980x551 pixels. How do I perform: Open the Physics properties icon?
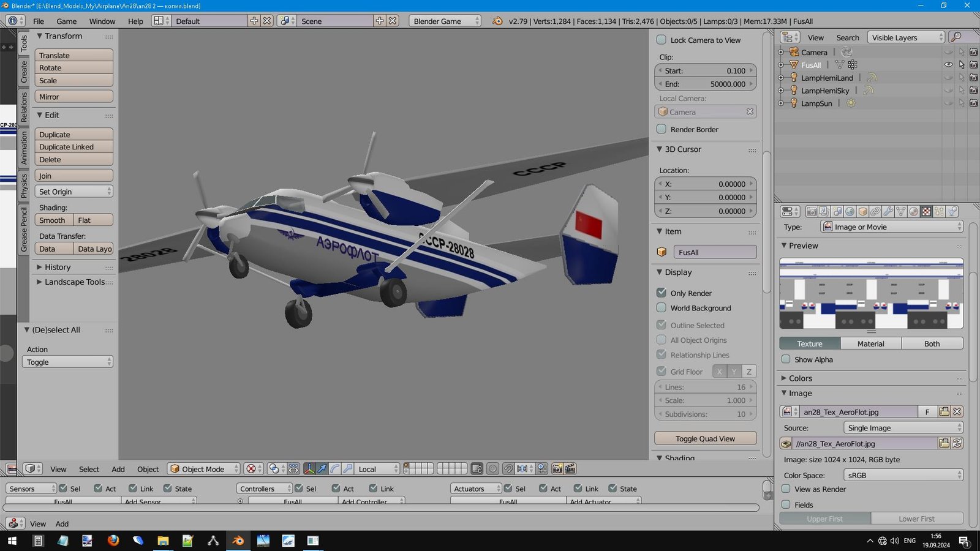click(x=952, y=212)
